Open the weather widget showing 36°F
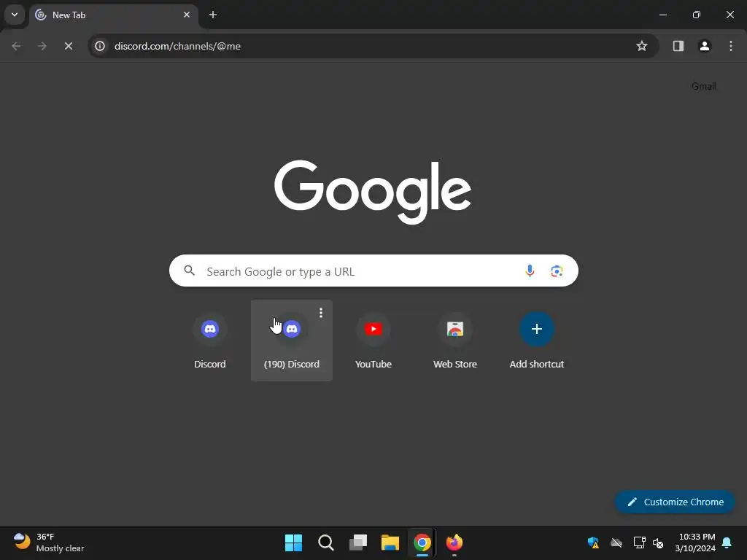Screen dimensions: 747x560 click(x=49, y=542)
